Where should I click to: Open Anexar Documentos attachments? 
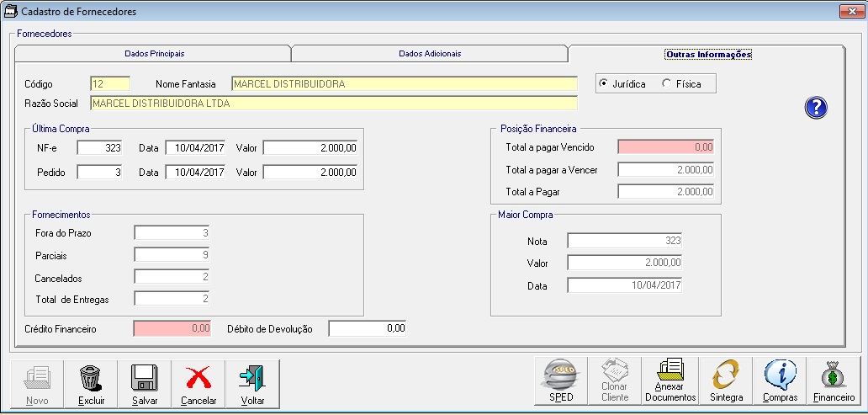coord(670,382)
